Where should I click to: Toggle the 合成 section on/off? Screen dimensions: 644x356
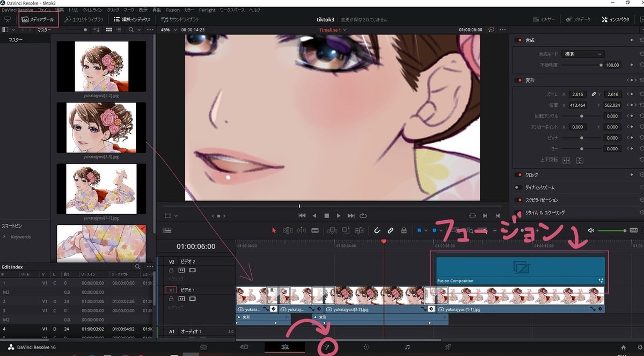pos(518,40)
